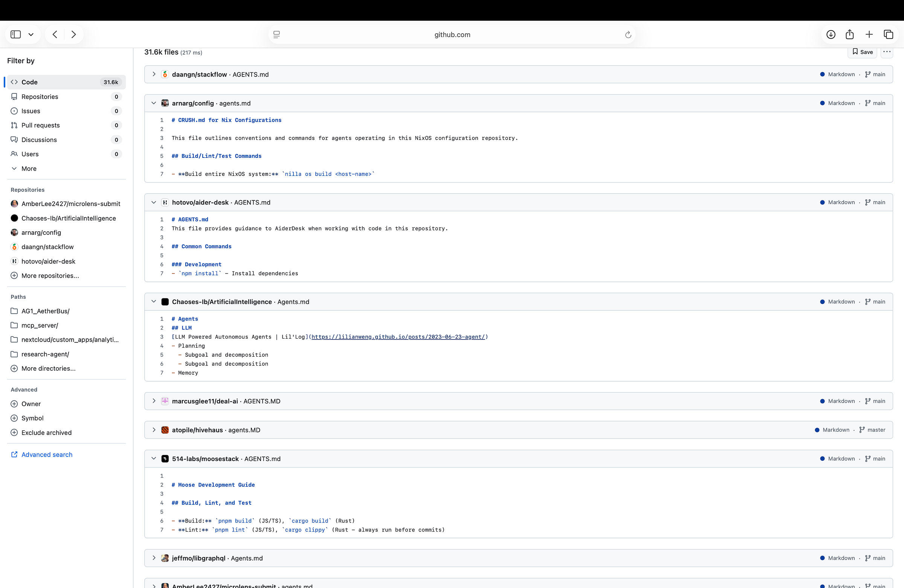
Task: Expand More in the Filter by list
Action: pyautogui.click(x=29, y=169)
